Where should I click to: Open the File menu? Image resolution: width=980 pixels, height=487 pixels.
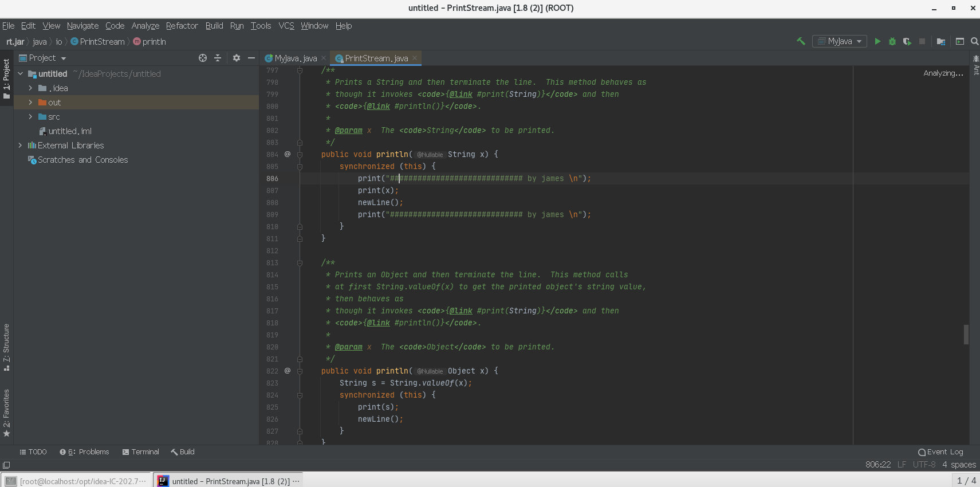pos(9,26)
